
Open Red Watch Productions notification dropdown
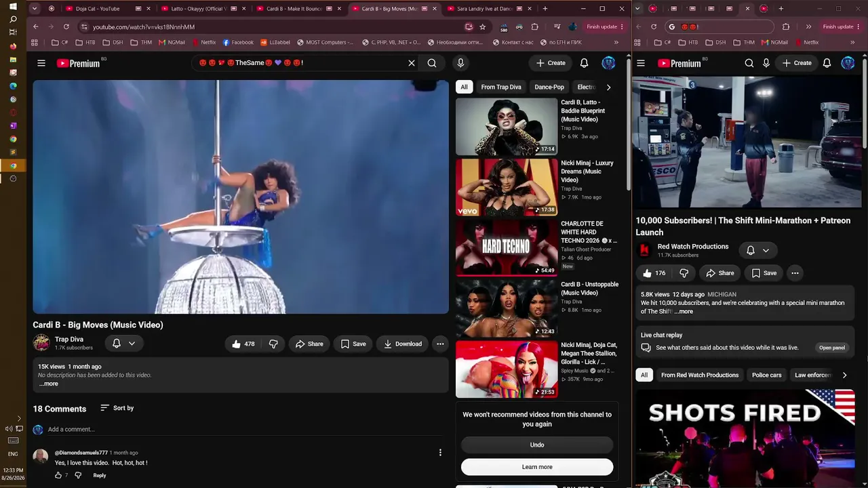click(758, 250)
